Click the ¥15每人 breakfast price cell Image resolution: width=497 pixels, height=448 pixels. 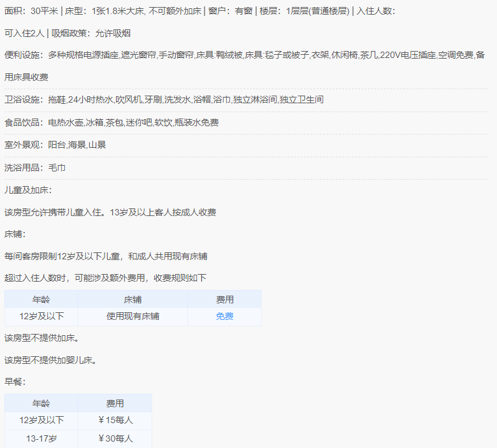click(x=115, y=420)
